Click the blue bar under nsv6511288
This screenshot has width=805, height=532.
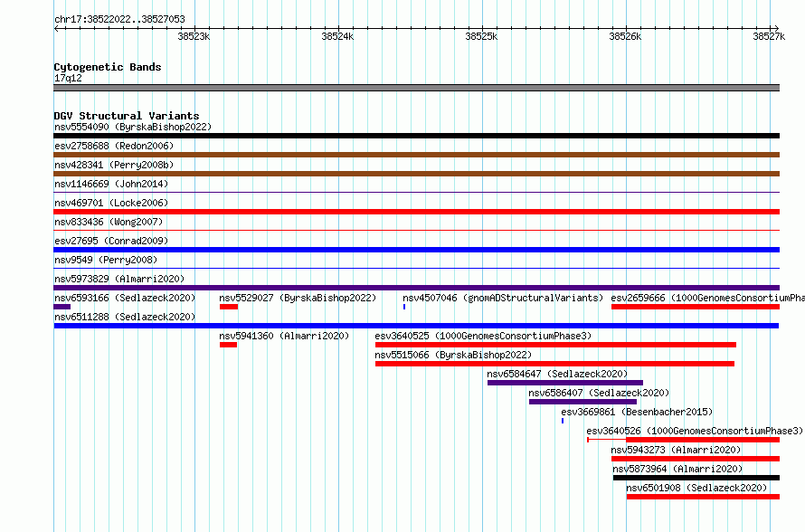[416, 326]
